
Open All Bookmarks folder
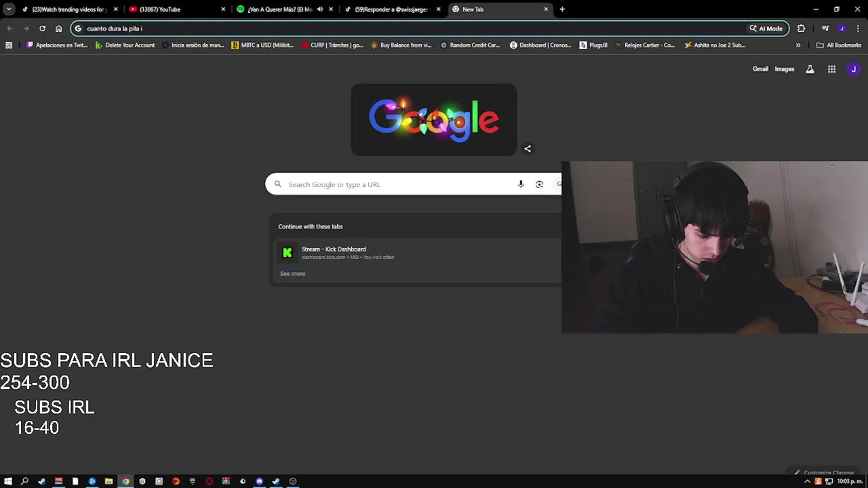pyautogui.click(x=839, y=45)
